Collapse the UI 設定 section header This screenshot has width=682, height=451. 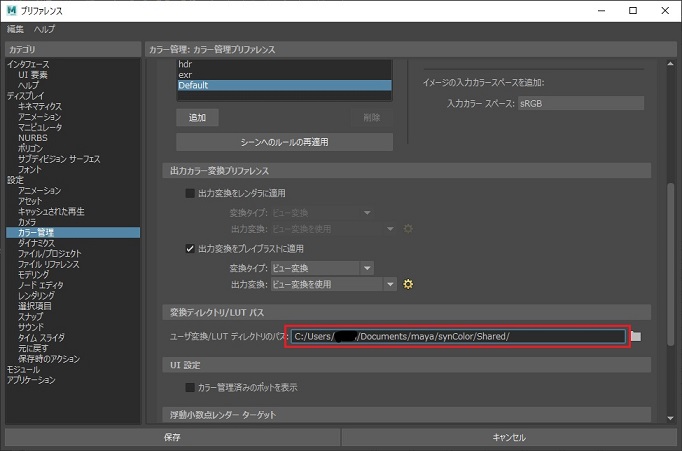coord(407,365)
